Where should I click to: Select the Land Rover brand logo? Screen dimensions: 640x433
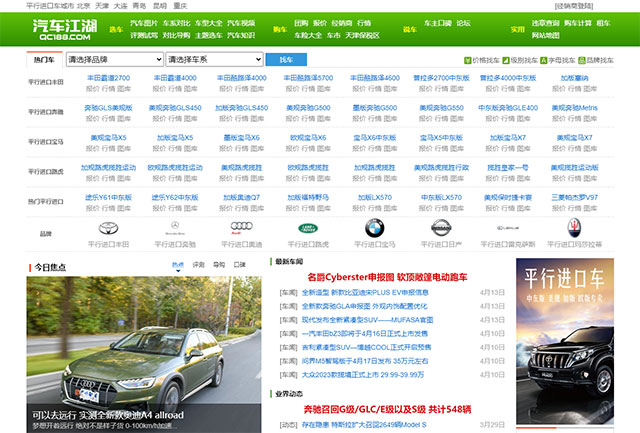(x=307, y=229)
